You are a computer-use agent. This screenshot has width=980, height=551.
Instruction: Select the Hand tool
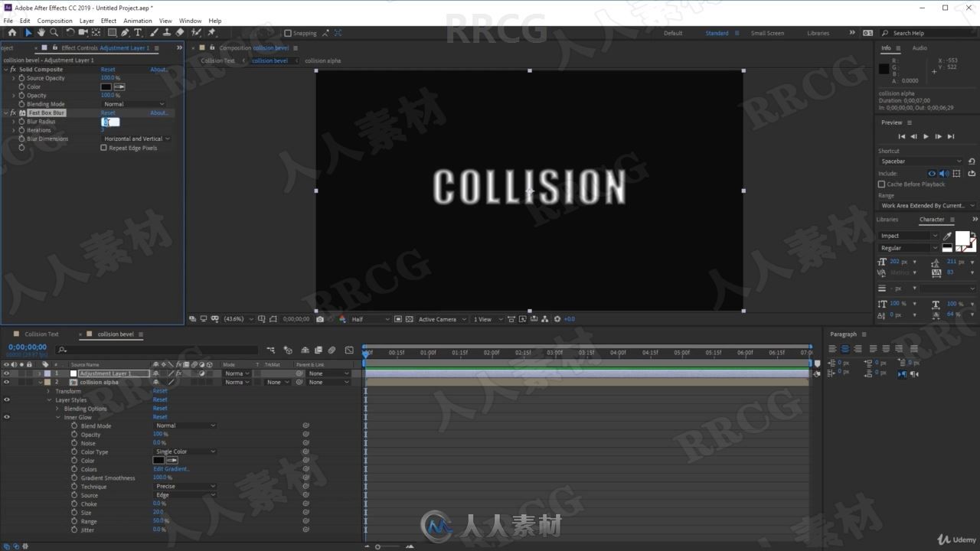click(x=41, y=33)
